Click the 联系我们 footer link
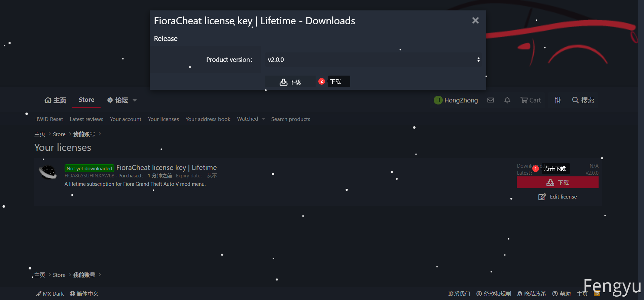This screenshot has width=644, height=300. [x=459, y=294]
